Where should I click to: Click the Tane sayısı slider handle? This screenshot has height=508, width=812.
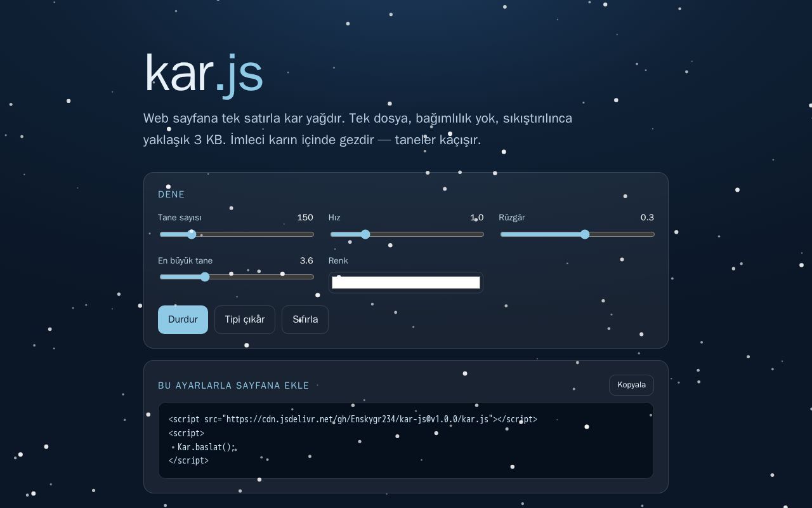192,234
